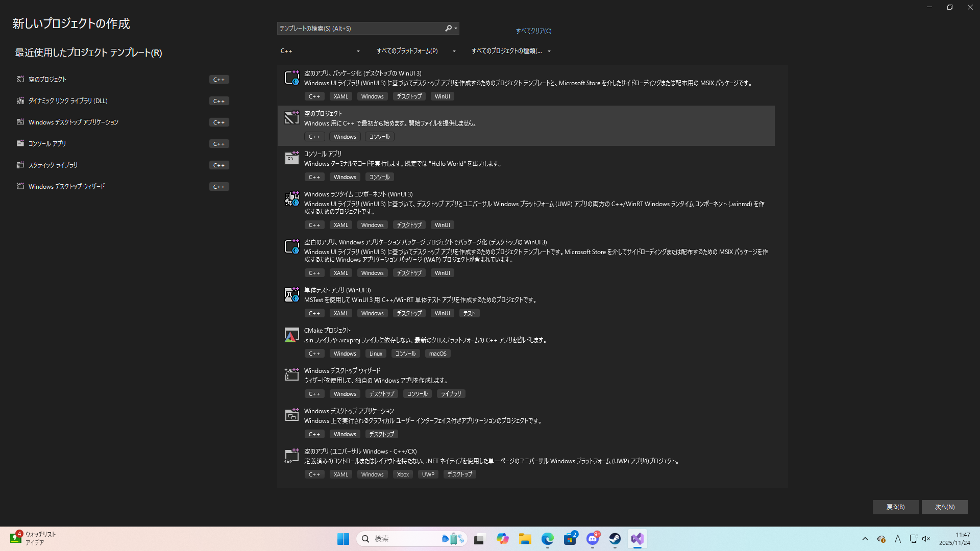Click the blank UWP app (C++/CX) icon
Image resolution: width=980 pixels, height=551 pixels.
click(x=291, y=456)
